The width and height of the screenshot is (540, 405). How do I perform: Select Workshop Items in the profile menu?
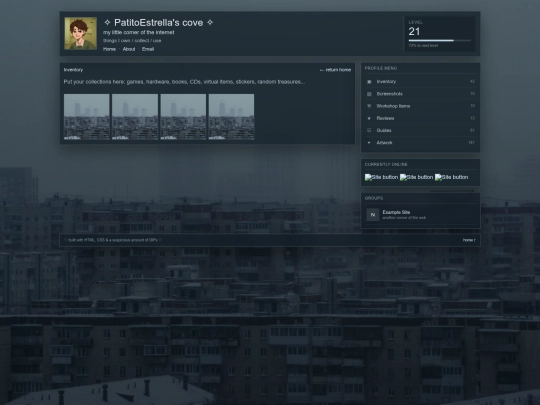pyautogui.click(x=420, y=106)
